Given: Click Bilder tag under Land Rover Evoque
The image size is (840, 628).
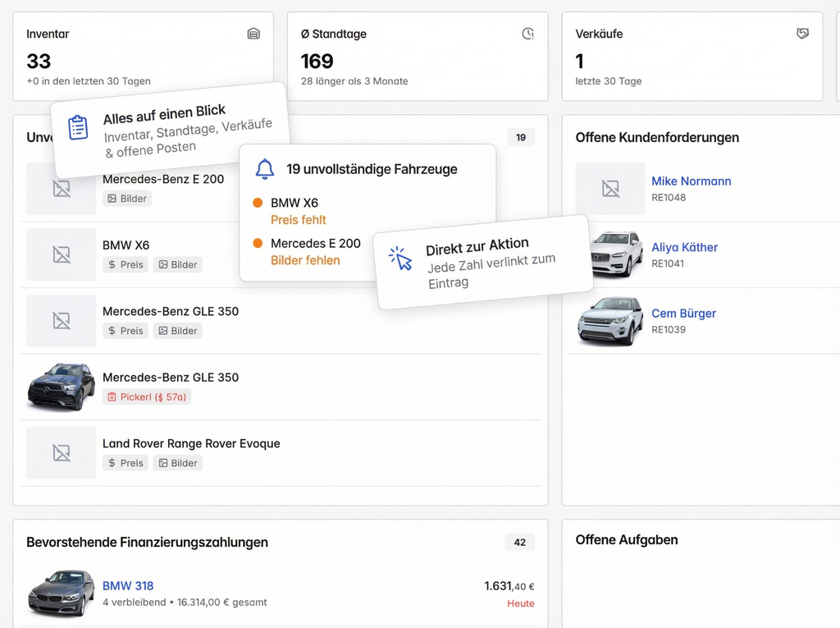Looking at the screenshot, I should point(178,463).
